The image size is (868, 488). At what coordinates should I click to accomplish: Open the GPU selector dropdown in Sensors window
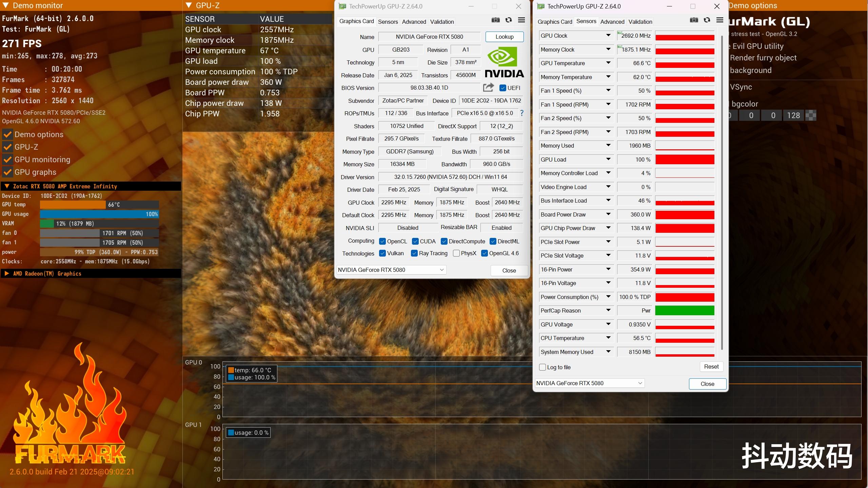pos(589,383)
